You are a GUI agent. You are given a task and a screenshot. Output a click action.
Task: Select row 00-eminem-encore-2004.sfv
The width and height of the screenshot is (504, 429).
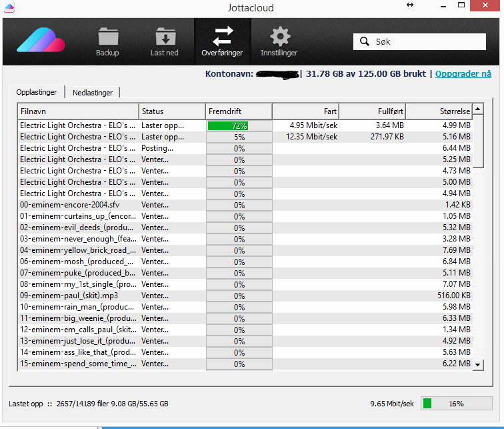click(245, 205)
